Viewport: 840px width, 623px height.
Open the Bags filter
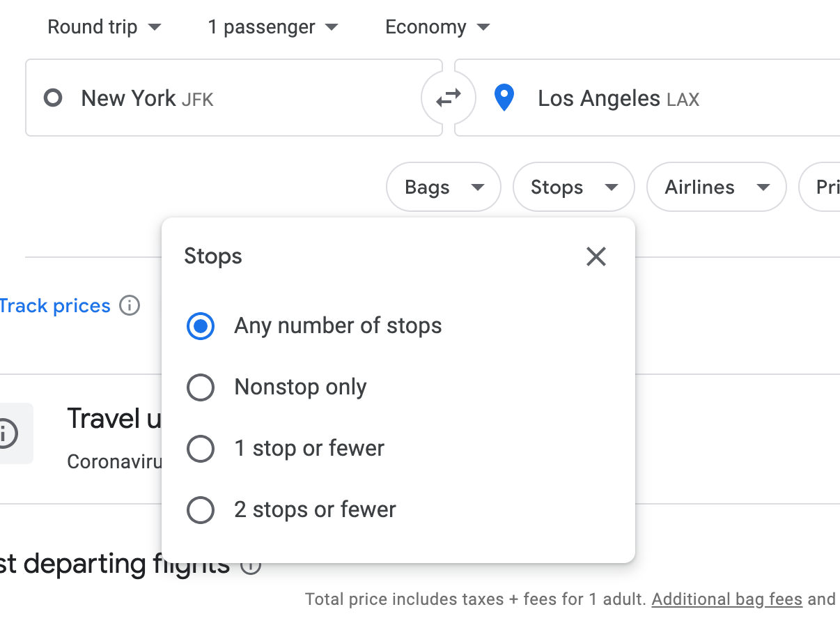tap(444, 187)
